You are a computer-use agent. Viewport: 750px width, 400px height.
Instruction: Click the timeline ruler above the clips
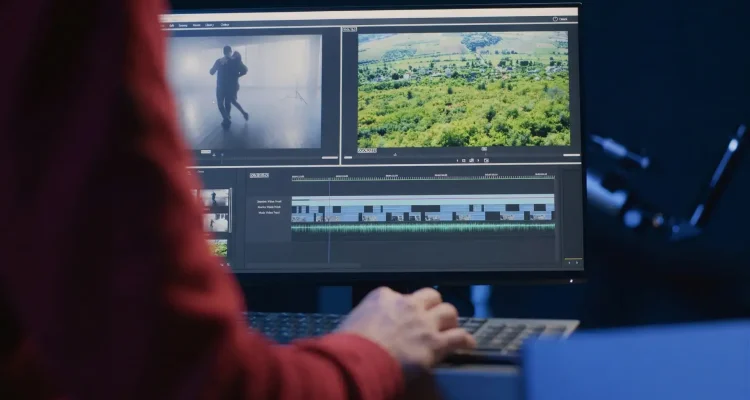[423, 178]
